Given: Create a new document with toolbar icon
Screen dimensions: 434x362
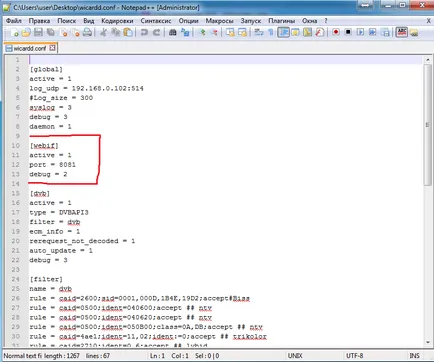Looking at the screenshot, I should click(14, 32).
